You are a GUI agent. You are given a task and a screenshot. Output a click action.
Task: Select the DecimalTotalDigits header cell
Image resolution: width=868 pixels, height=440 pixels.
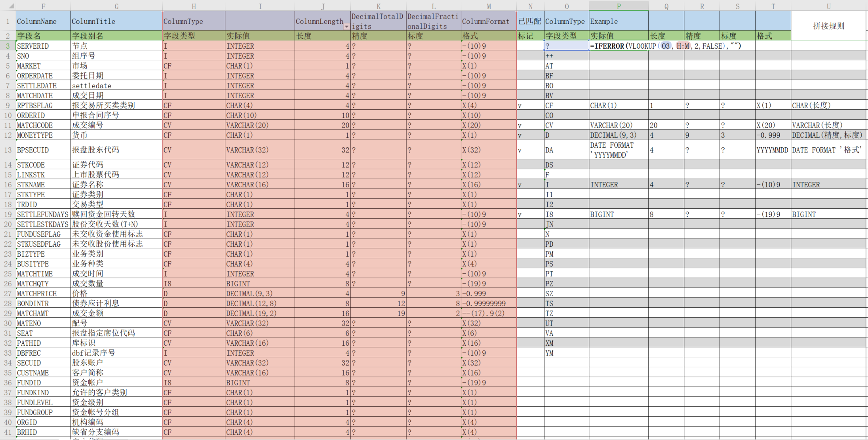pyautogui.click(x=378, y=21)
